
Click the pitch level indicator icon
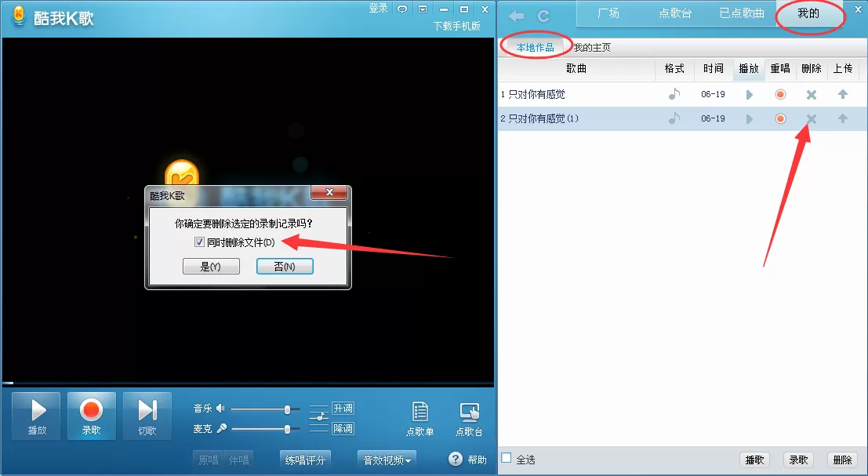pyautogui.click(x=319, y=419)
